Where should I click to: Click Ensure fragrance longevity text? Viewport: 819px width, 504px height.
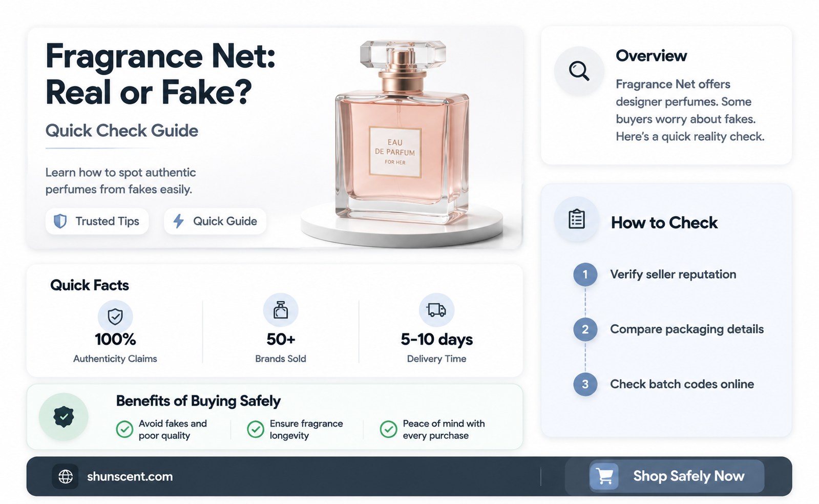pyautogui.click(x=306, y=429)
